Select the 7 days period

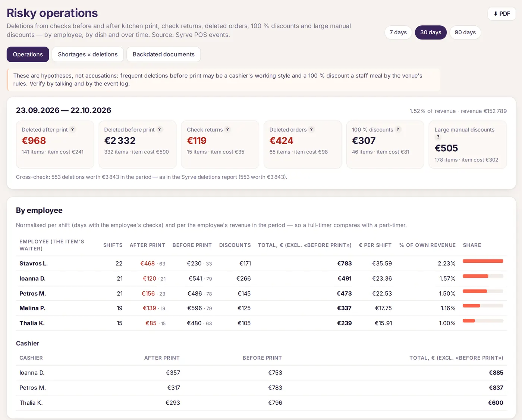coord(398,32)
